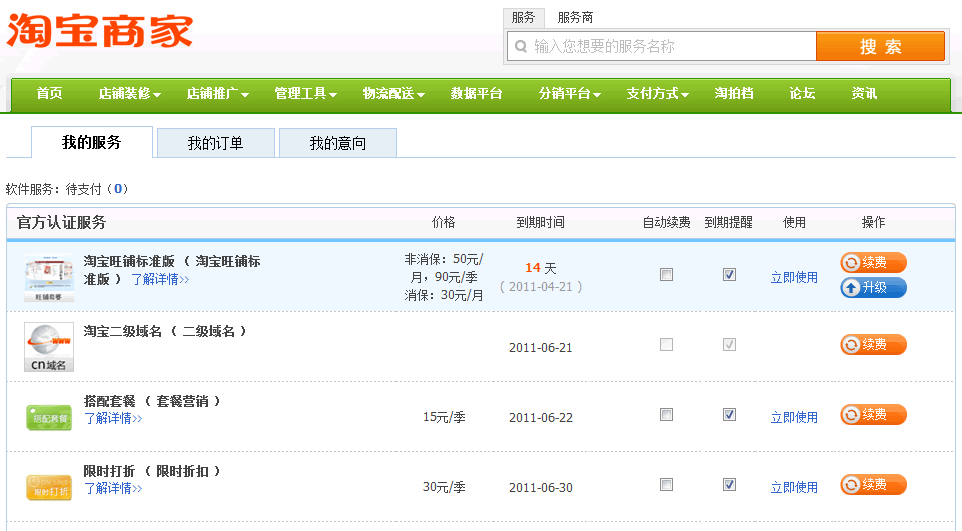This screenshot has width=962, height=531.
Task: Open 论坛 in navigation bar
Action: pos(802,93)
